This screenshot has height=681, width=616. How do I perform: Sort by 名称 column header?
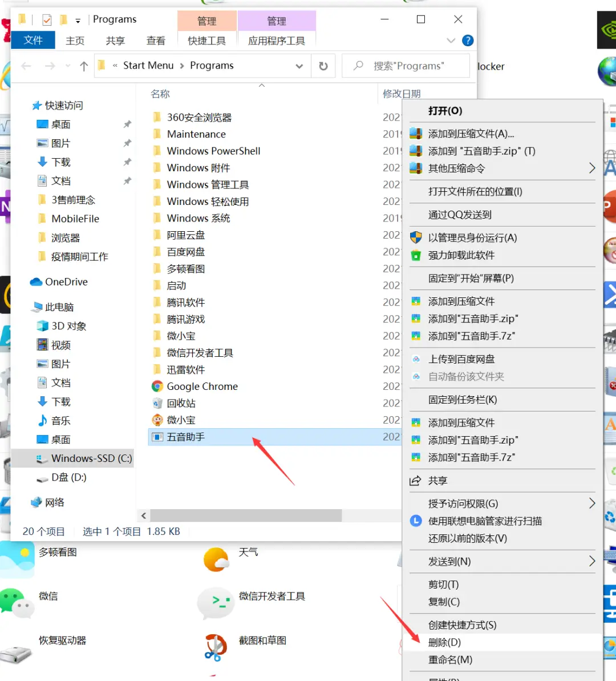160,94
